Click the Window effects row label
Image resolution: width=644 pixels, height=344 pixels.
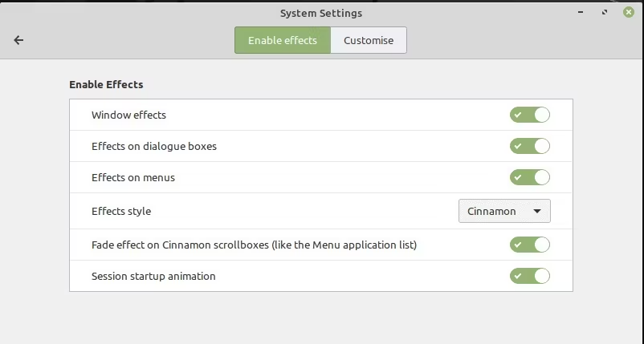[x=128, y=115]
